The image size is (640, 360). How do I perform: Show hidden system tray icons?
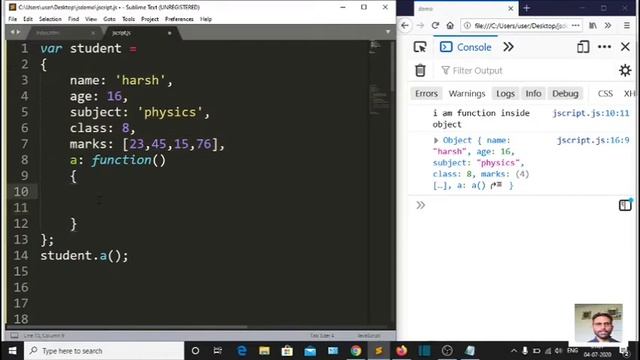pos(513,351)
